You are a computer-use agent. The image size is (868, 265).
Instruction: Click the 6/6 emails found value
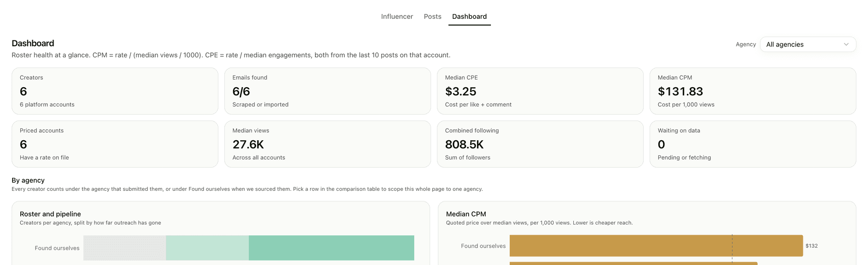(x=241, y=91)
